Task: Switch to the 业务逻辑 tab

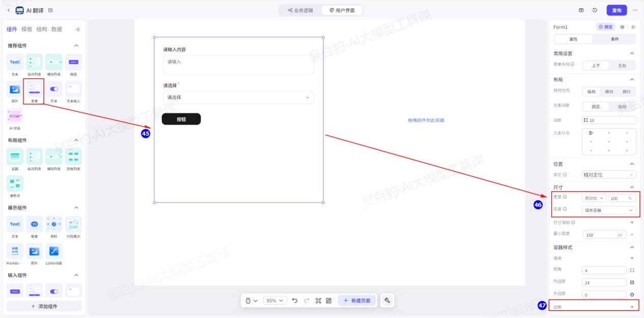Action: coord(300,10)
